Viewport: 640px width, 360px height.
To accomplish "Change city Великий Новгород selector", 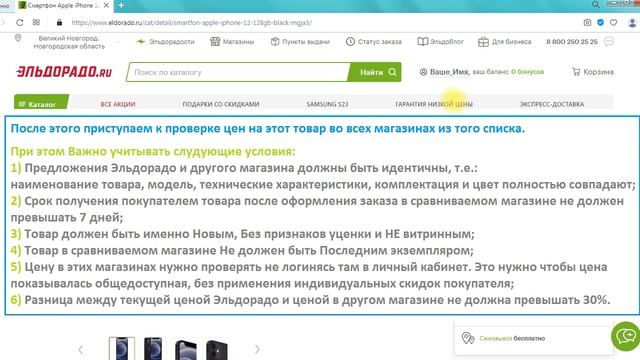I will tap(69, 42).
